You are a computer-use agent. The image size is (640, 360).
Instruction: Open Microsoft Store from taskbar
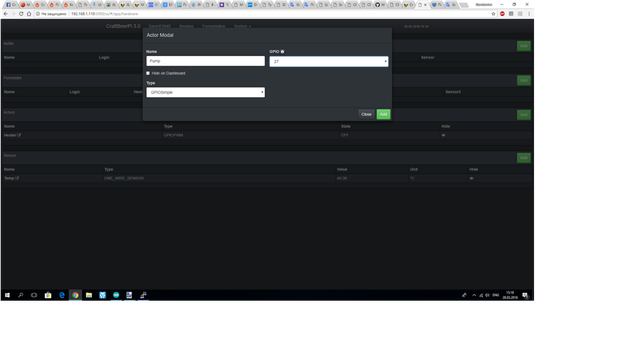click(x=48, y=295)
